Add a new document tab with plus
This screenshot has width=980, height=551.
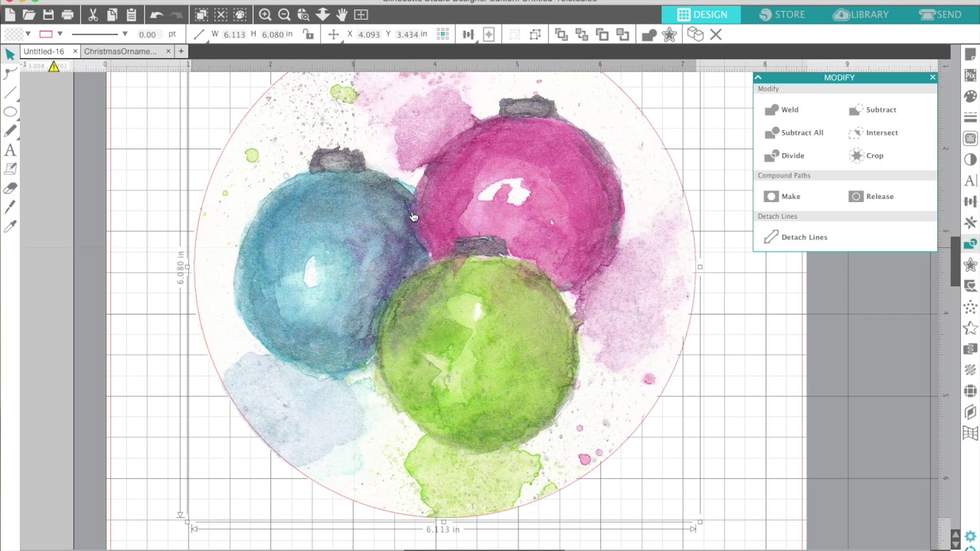[181, 51]
